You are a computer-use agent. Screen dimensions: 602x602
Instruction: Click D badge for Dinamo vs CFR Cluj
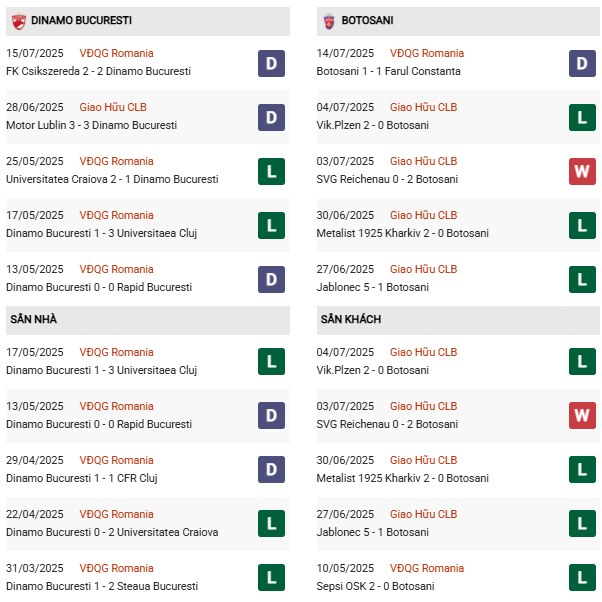pyautogui.click(x=271, y=470)
